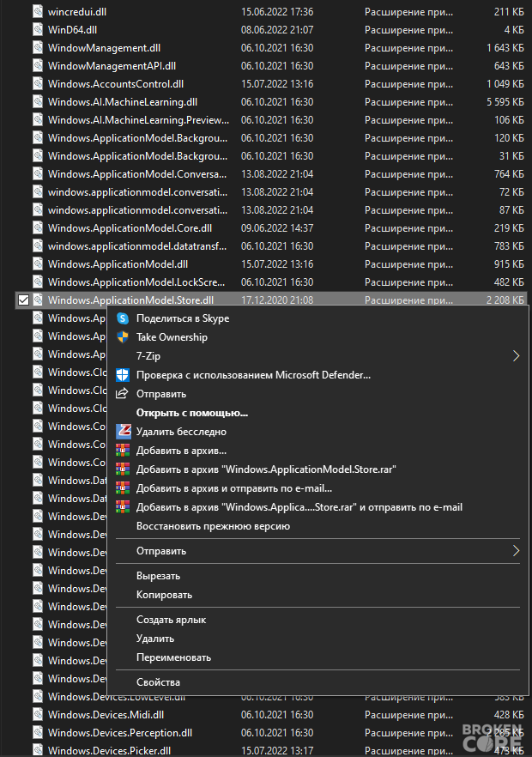This screenshot has height=757, width=532.
Task: Select file name Windows.Devices.Picker.dll
Action: click(109, 751)
